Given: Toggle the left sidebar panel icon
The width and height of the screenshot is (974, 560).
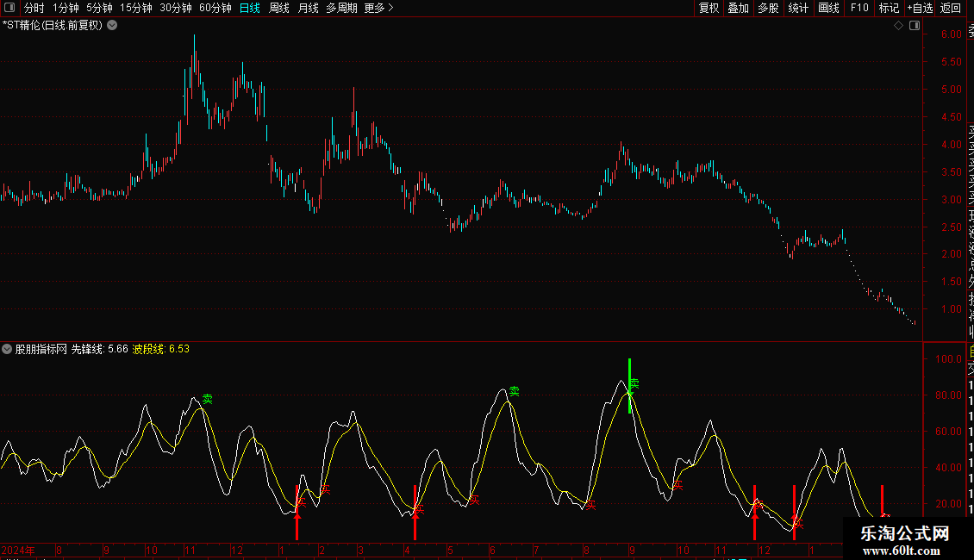Looking at the screenshot, I should (9, 8).
